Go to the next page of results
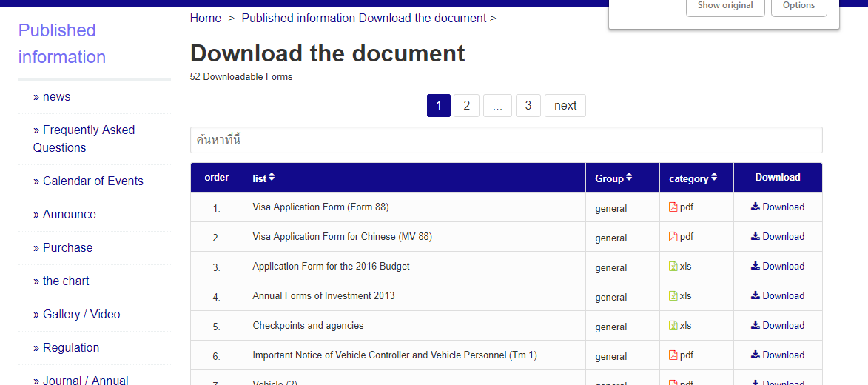 click(x=565, y=105)
